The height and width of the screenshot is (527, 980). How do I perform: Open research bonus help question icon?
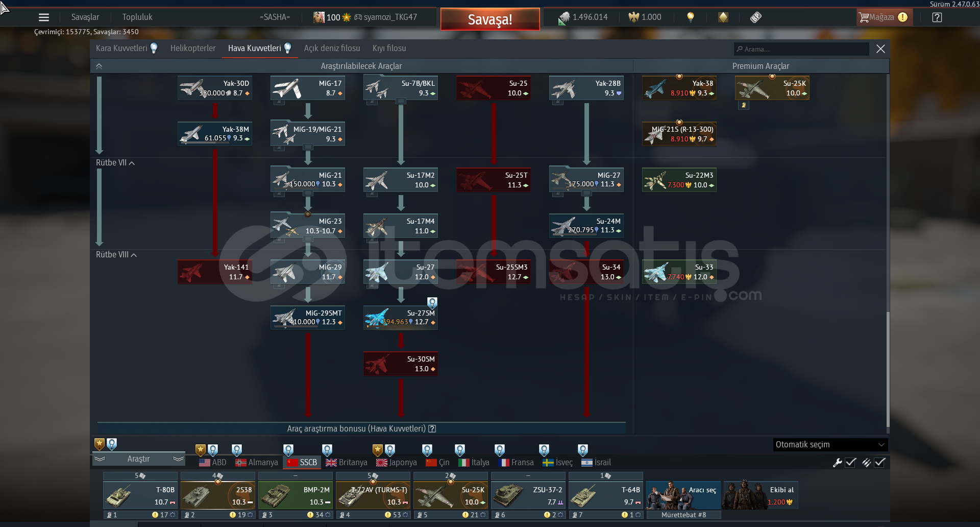click(432, 429)
